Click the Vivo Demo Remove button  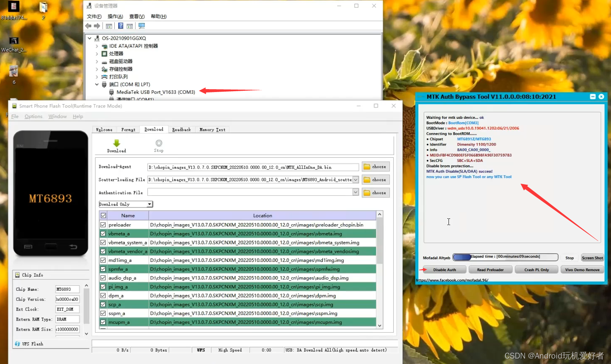pos(582,270)
